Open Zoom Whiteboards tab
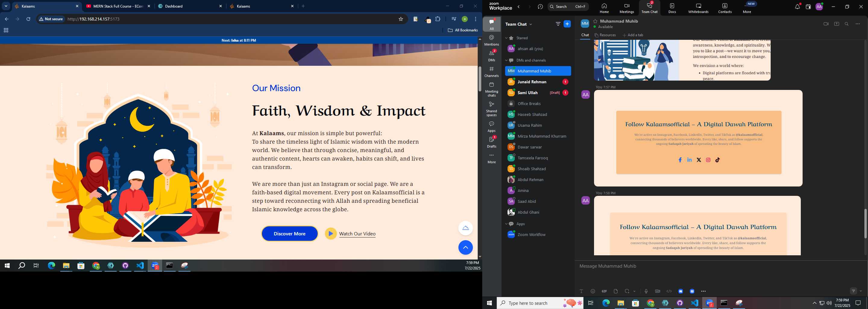Screen dimensions: 868x309 (698, 8)
